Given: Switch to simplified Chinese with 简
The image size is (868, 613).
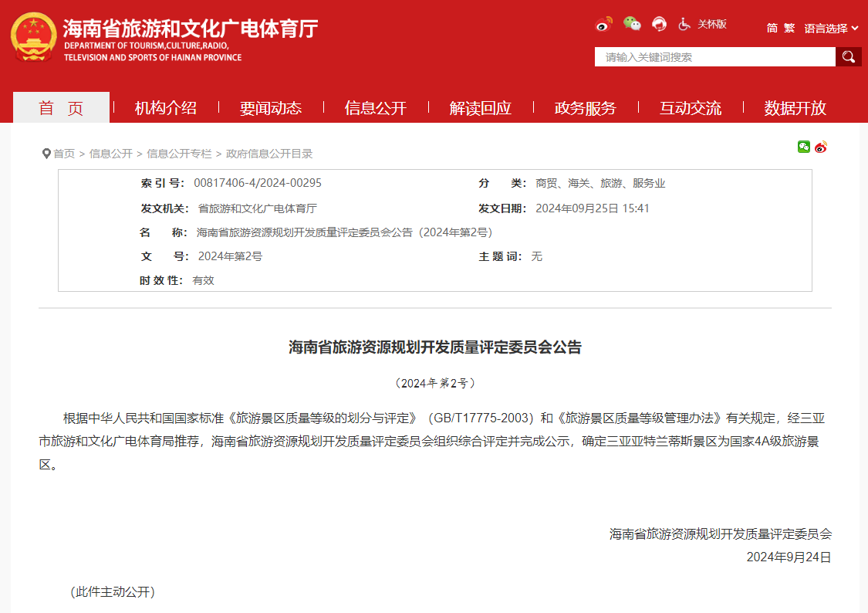Looking at the screenshot, I should point(771,27).
